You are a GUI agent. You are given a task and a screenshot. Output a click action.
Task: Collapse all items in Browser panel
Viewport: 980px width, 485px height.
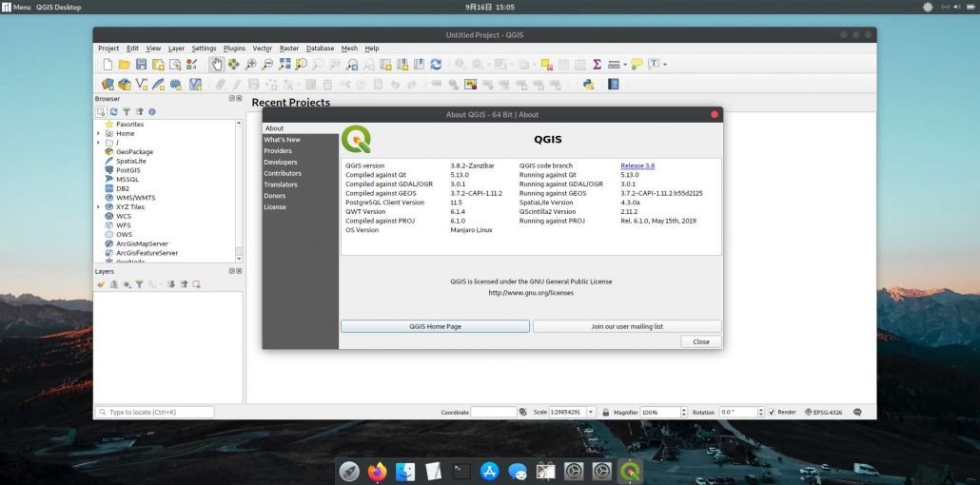(x=139, y=112)
